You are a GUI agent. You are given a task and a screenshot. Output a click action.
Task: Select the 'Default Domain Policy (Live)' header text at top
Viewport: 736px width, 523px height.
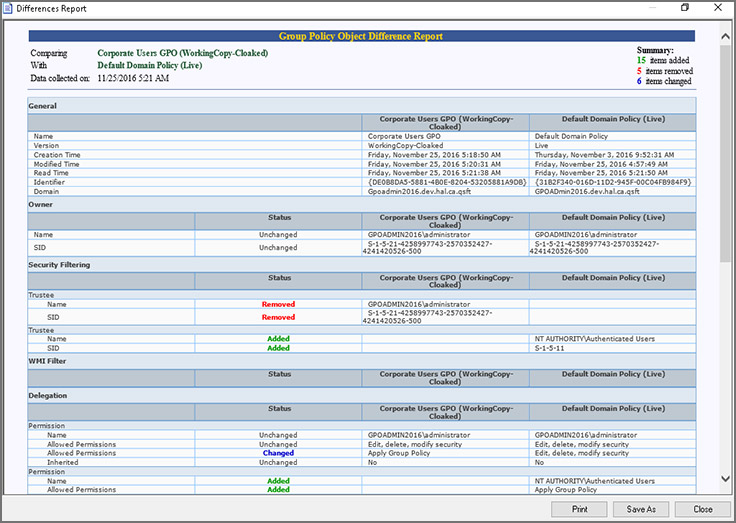coord(150,65)
